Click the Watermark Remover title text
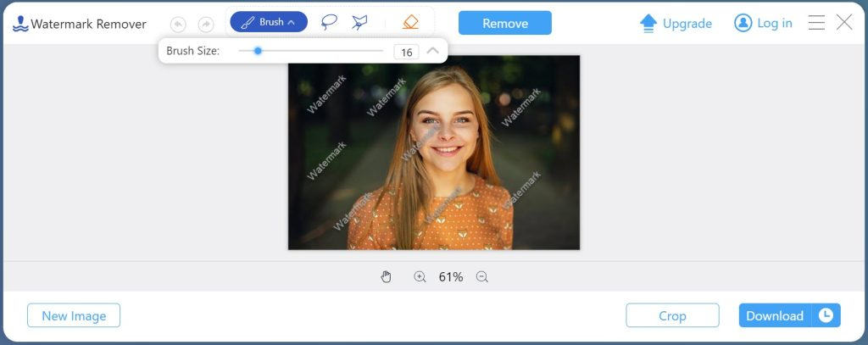 click(x=88, y=24)
